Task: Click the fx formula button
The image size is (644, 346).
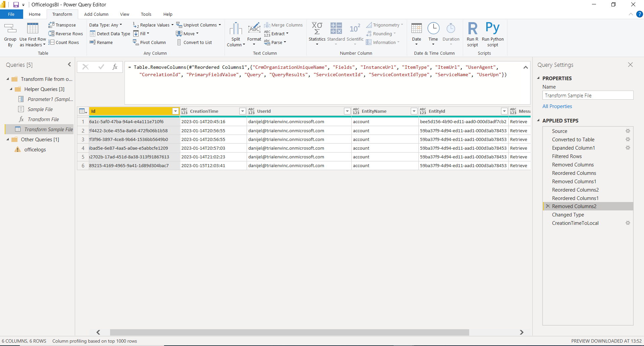Action: click(115, 67)
